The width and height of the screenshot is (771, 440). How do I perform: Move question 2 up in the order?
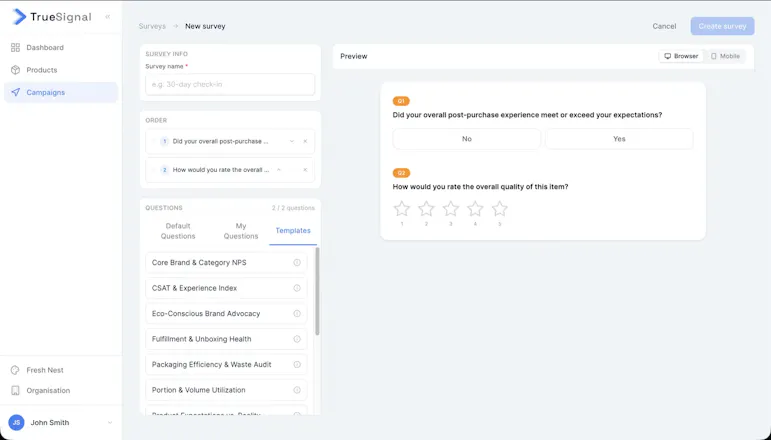click(279, 170)
